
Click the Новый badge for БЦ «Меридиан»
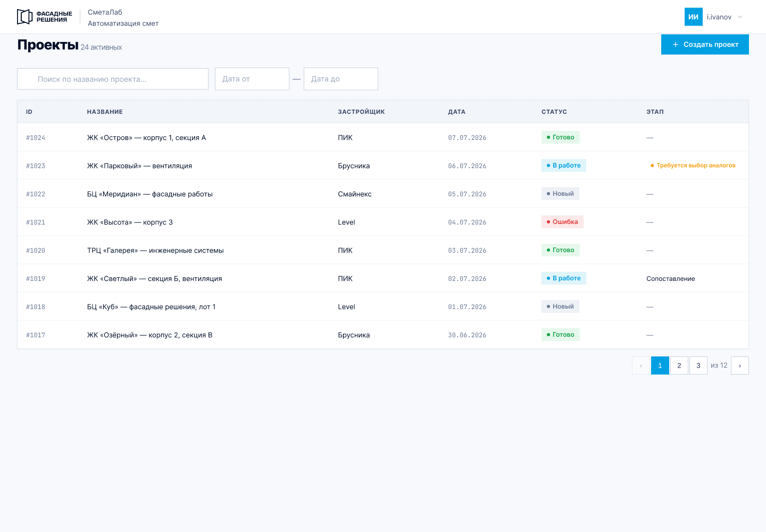560,194
